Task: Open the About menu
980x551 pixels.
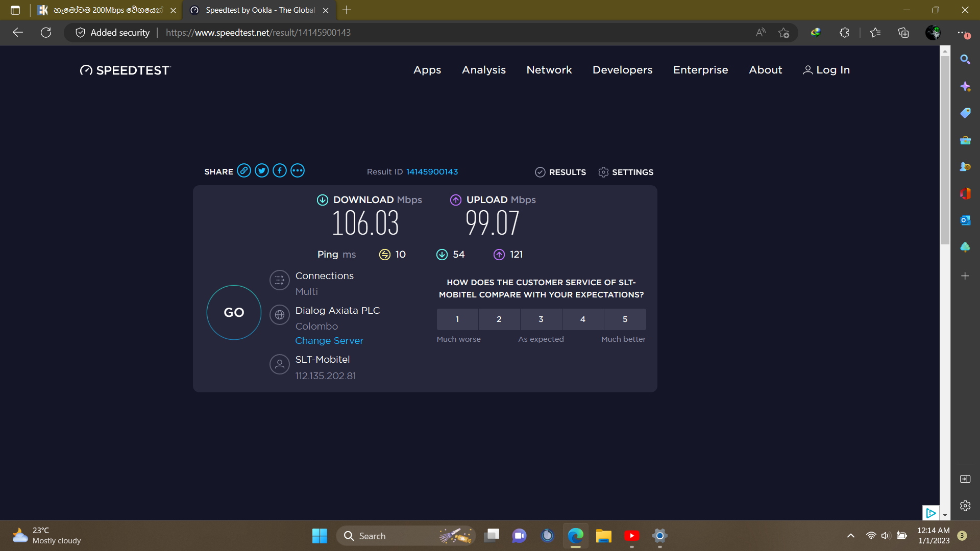Action: [x=765, y=70]
